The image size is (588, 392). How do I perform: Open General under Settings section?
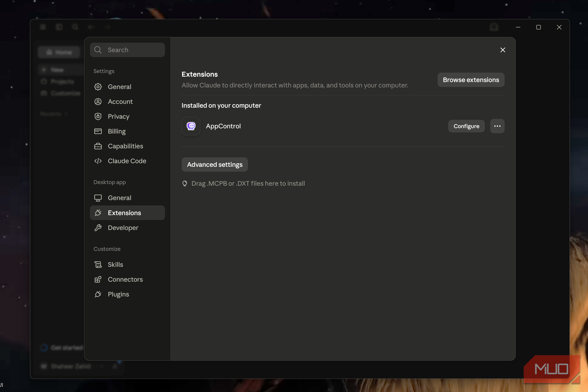(x=127, y=87)
